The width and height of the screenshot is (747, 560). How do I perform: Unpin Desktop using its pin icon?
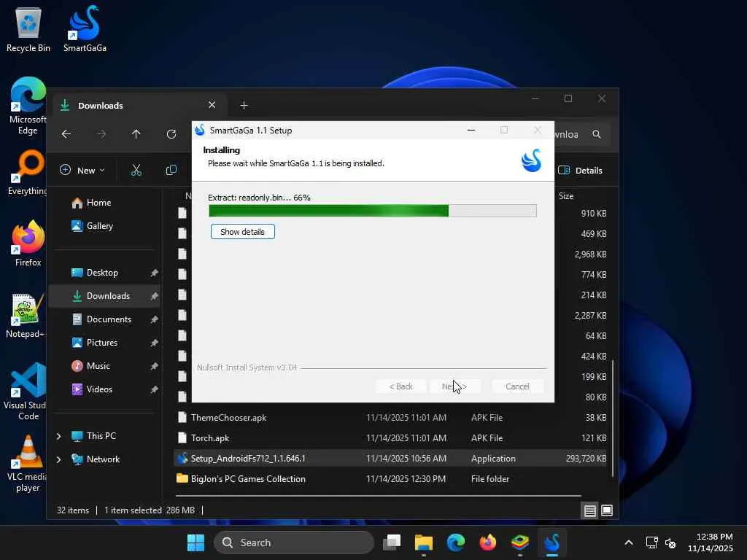coord(154,273)
